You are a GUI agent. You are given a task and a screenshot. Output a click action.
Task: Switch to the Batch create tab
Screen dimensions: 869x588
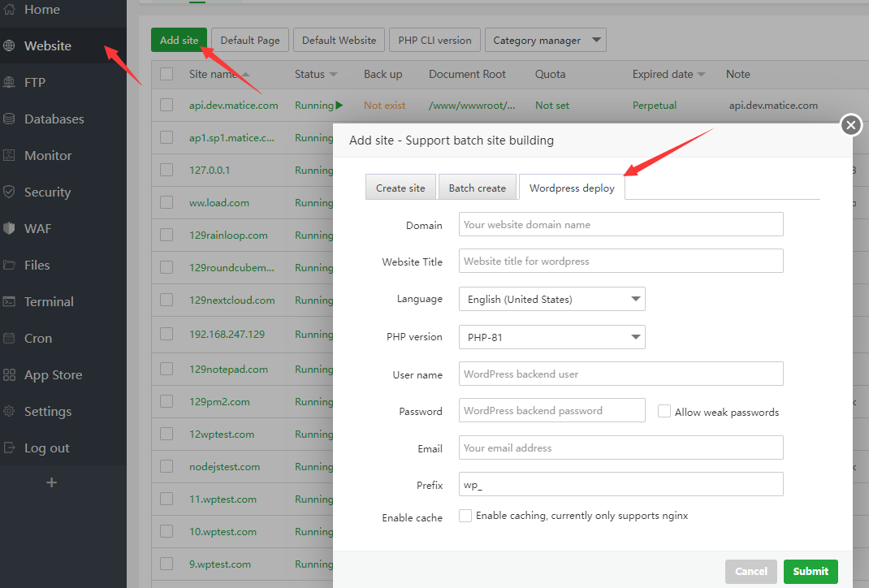coord(477,188)
